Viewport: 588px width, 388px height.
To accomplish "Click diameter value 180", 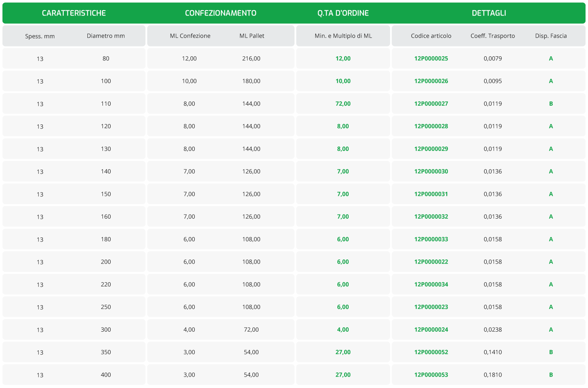I will pos(106,239).
